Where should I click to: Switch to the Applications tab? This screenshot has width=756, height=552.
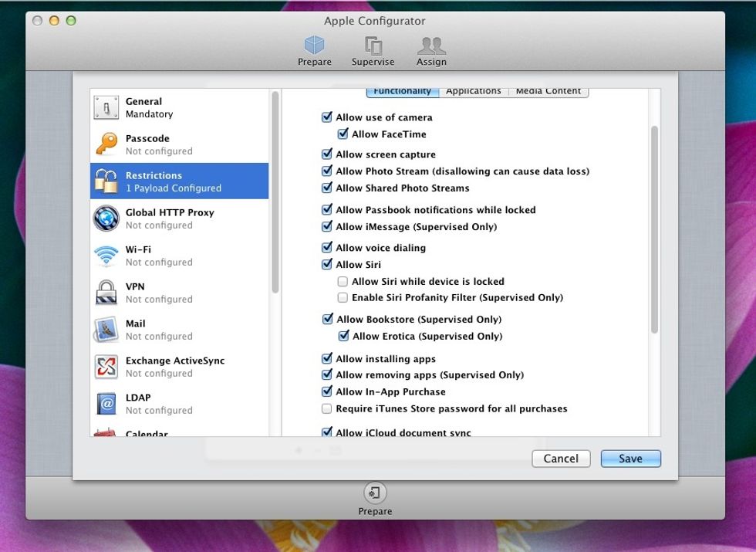coord(474,92)
